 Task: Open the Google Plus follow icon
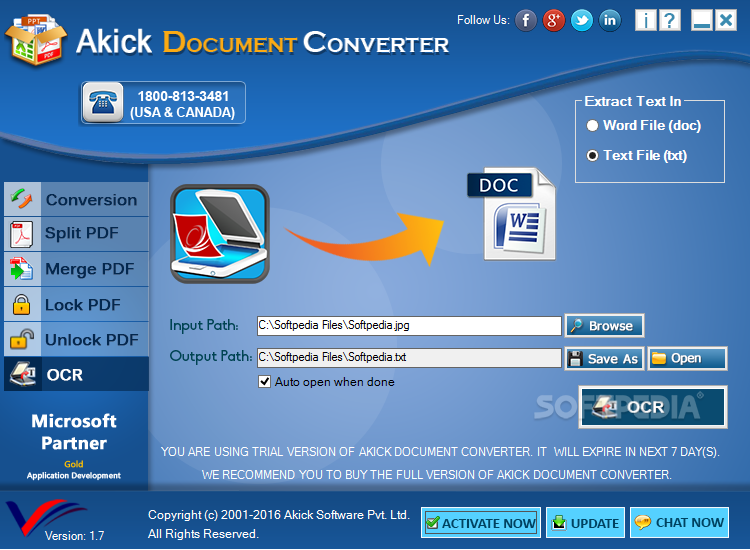point(553,21)
